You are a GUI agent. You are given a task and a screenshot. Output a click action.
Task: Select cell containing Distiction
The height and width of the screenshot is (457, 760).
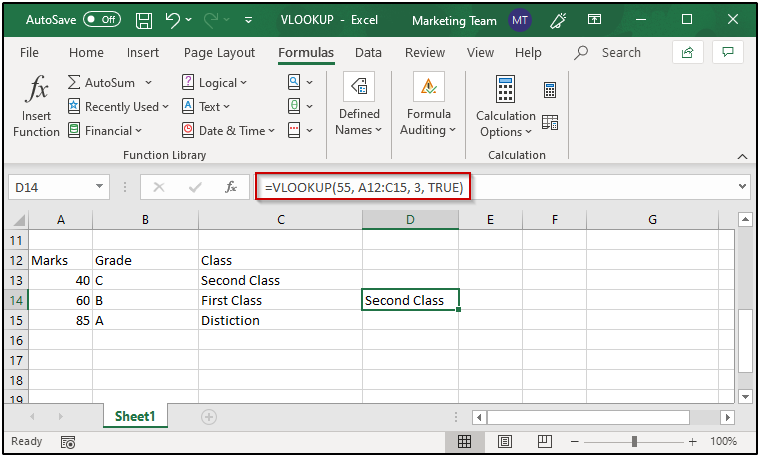tap(280, 320)
